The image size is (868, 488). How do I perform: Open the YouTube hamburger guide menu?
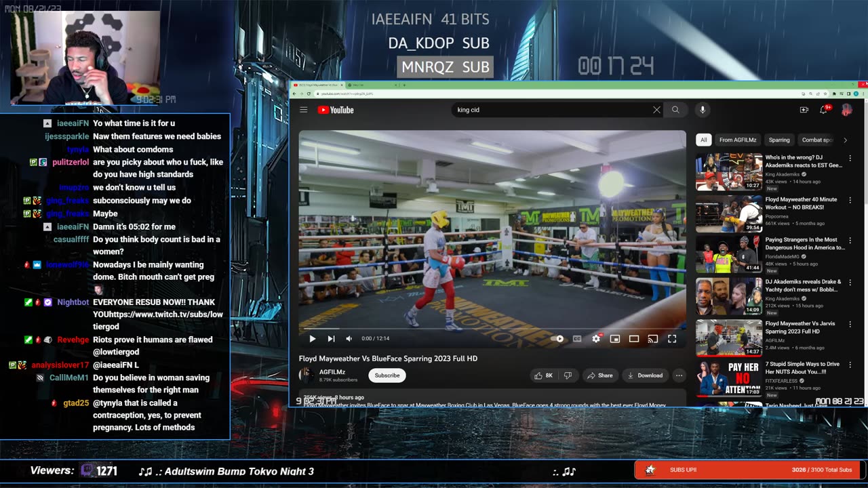[x=304, y=110]
